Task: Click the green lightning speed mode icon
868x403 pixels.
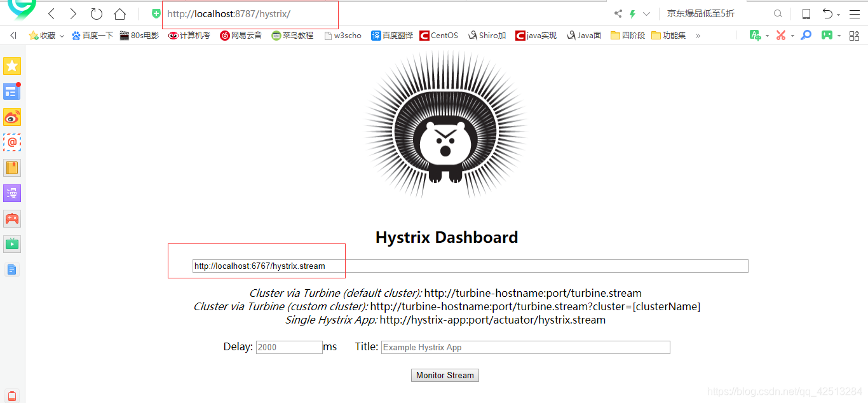Action: (632, 14)
